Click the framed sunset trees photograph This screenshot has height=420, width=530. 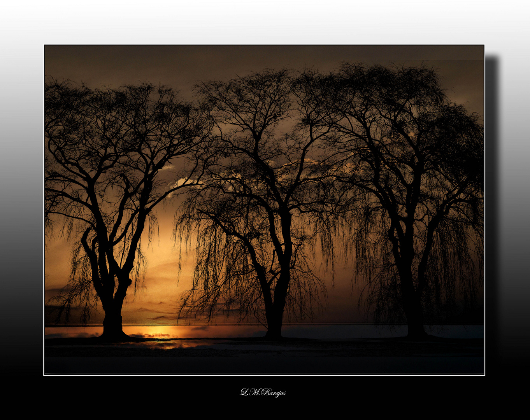[x=264, y=210]
